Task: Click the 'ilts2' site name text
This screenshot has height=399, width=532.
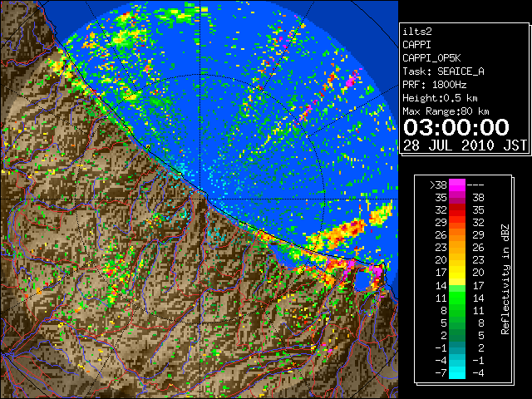Action: (417, 32)
